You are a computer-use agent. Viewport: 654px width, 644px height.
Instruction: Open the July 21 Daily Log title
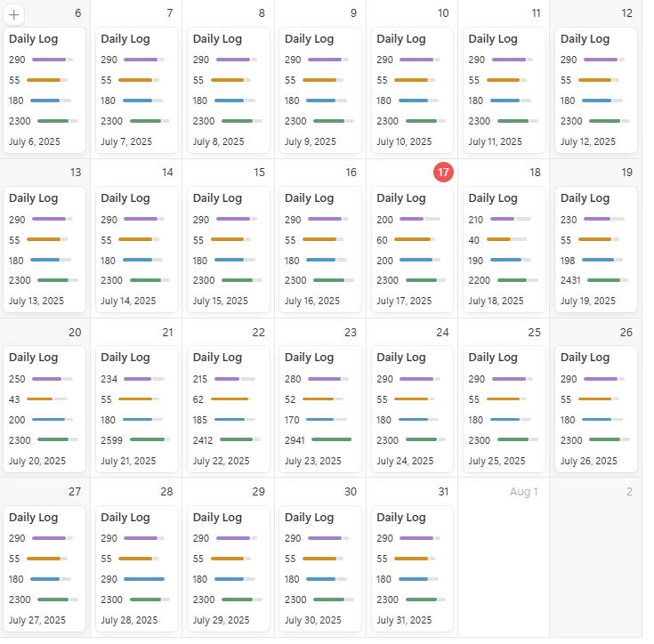point(128,358)
